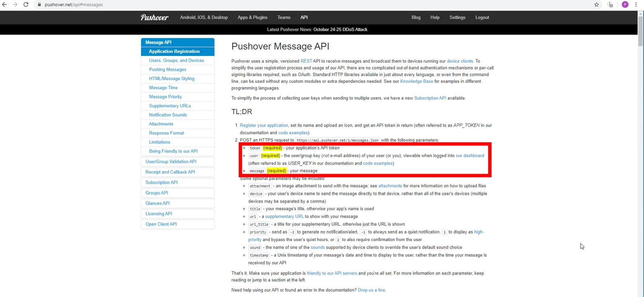Screen dimensions: 644x297
Task: Click the browser back arrow icon
Action: pos(4,4)
